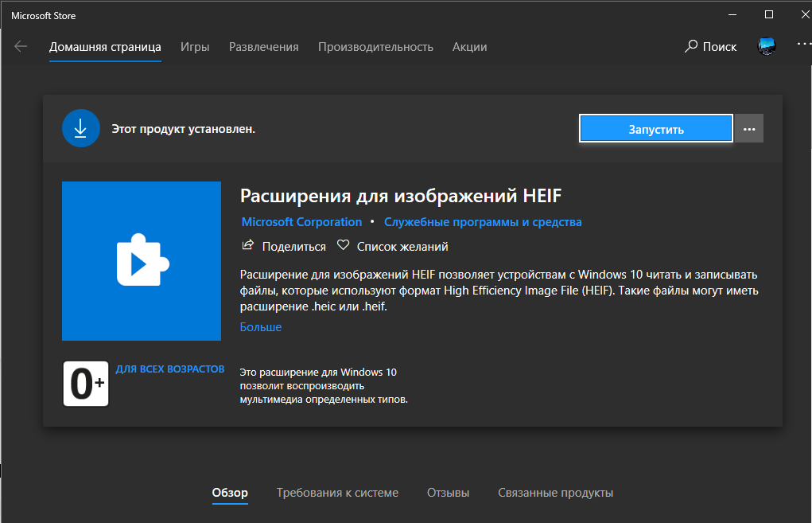
Task: Open more options beside Запустить
Action: coord(749,128)
